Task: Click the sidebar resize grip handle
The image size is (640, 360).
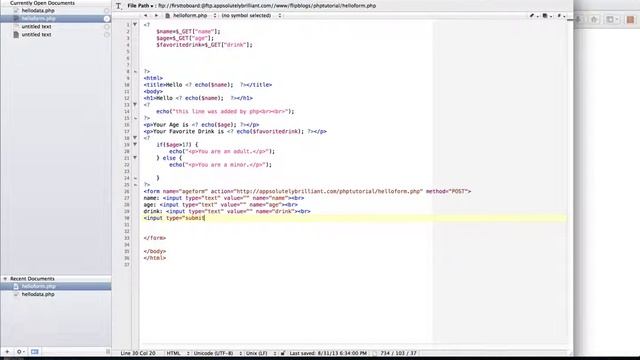Action: [x=108, y=351]
